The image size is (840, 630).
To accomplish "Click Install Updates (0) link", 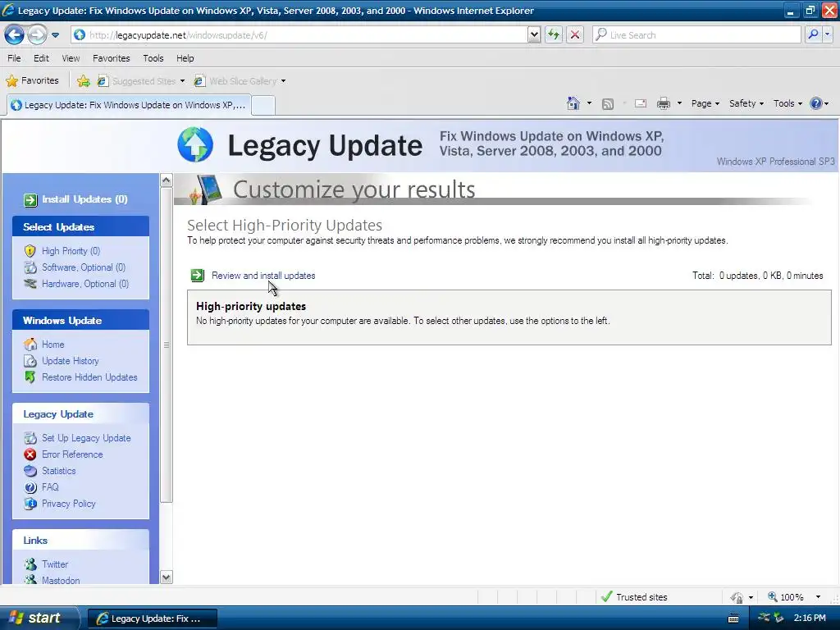I will (x=84, y=199).
